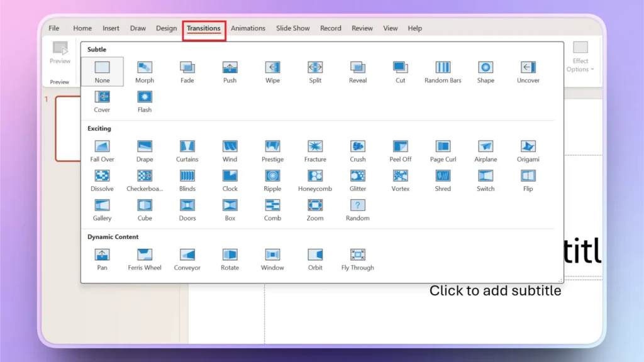This screenshot has height=362, width=644.
Task: Apply the Airplane transition
Action: click(486, 151)
